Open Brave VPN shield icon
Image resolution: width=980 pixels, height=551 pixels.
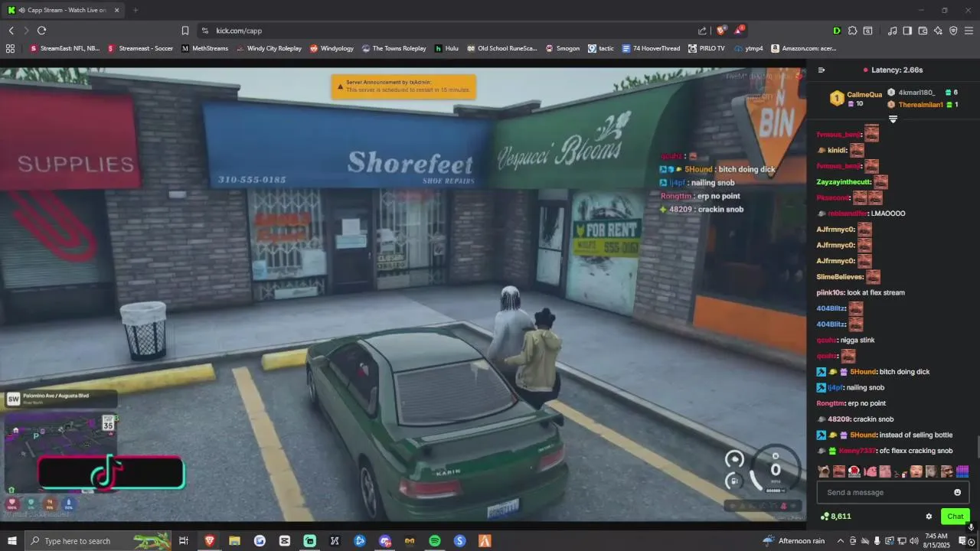coord(953,31)
